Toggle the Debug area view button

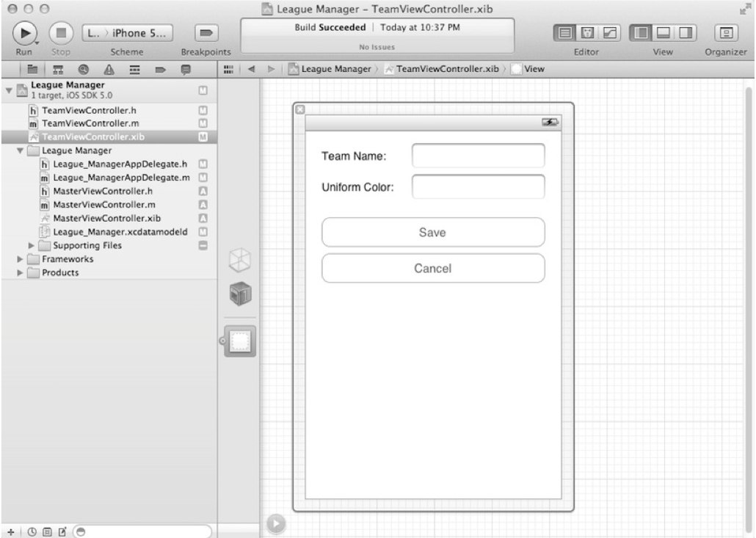click(664, 33)
